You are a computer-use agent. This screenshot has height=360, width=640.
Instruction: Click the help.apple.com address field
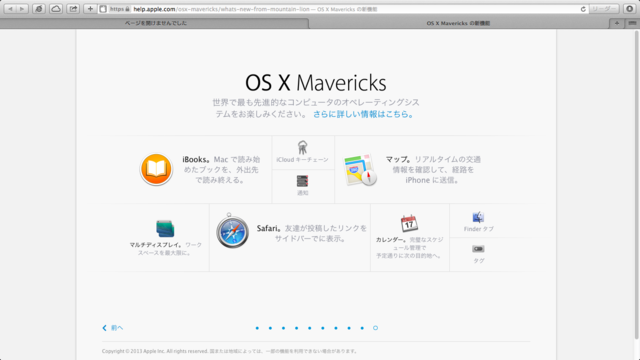click(343, 9)
